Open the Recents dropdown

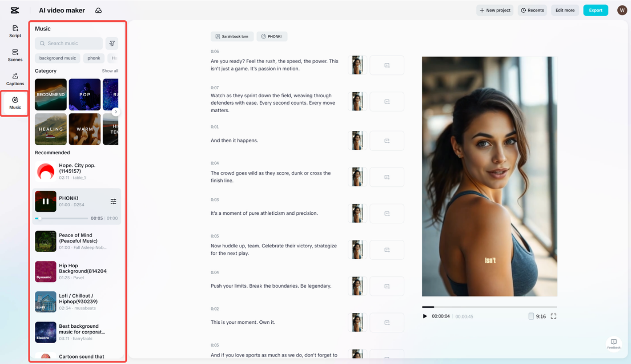coord(532,10)
